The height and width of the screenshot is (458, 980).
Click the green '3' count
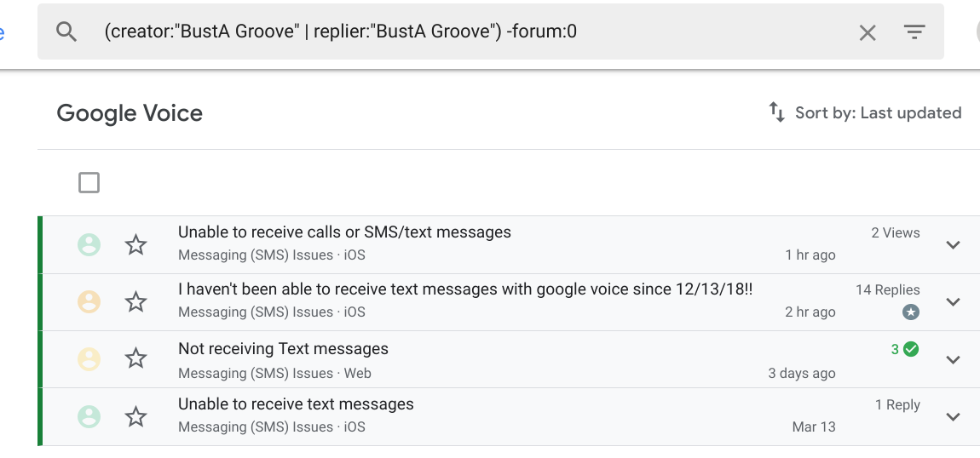click(895, 349)
